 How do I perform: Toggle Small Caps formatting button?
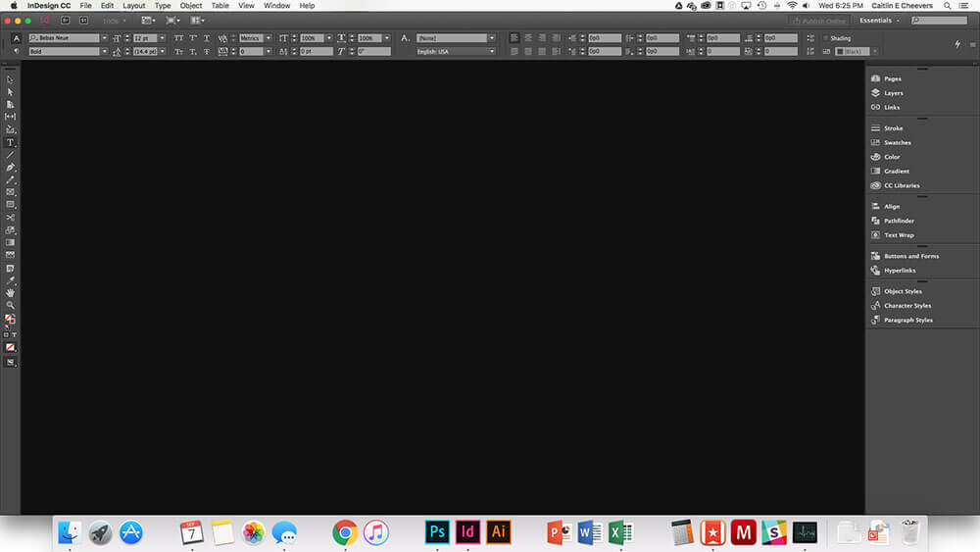(x=178, y=51)
